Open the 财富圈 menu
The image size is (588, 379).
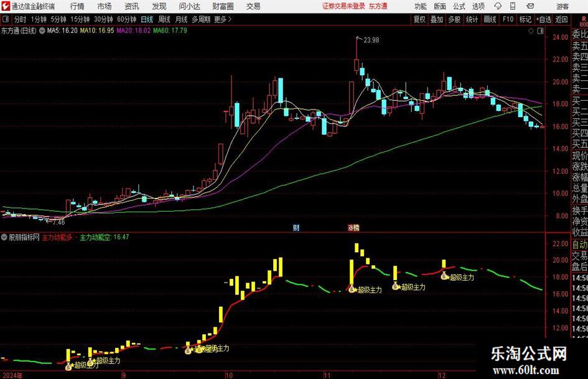click(x=223, y=6)
